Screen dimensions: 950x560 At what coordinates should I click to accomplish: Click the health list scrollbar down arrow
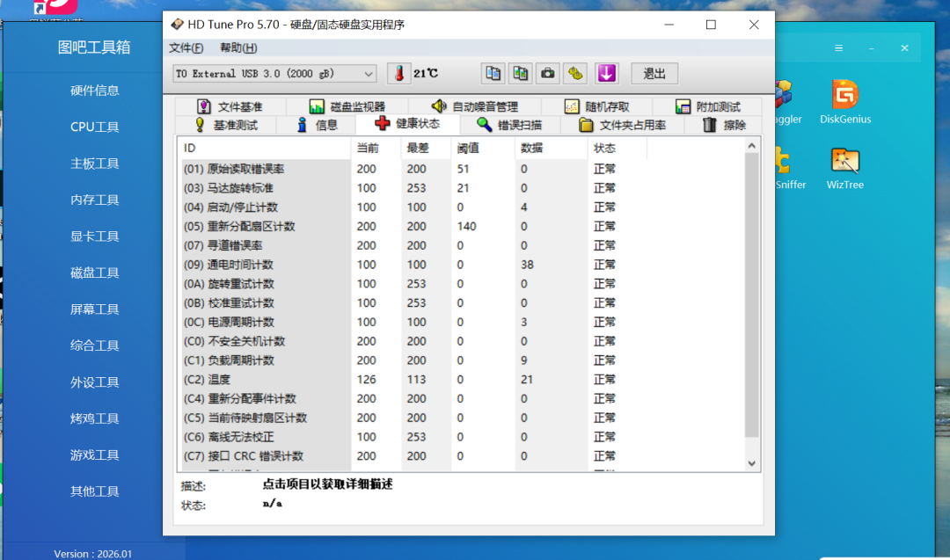(751, 464)
